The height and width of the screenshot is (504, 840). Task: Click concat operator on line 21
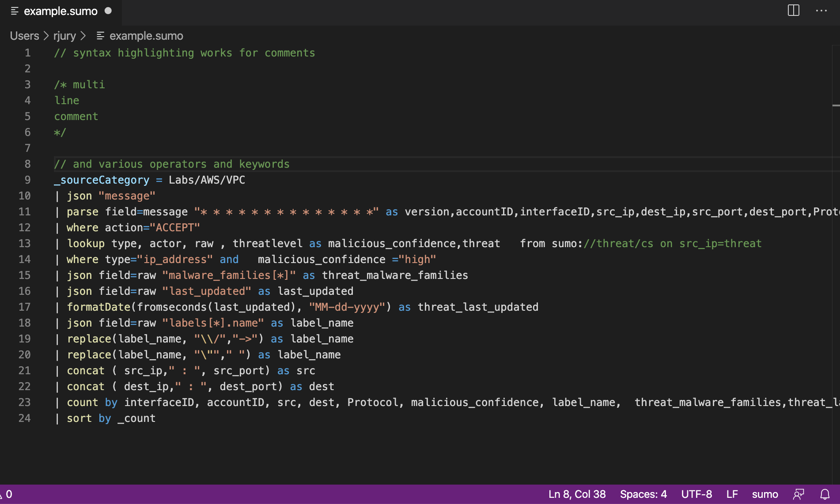[x=86, y=371]
